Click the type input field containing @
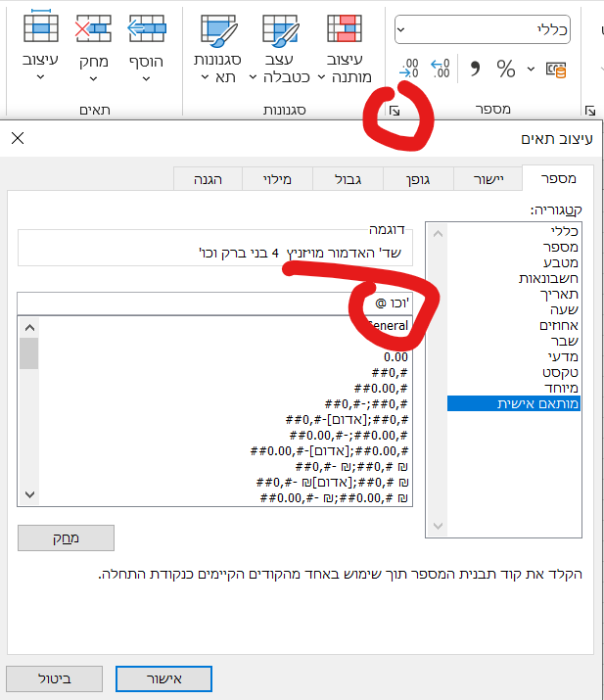604x700 pixels. click(x=214, y=303)
